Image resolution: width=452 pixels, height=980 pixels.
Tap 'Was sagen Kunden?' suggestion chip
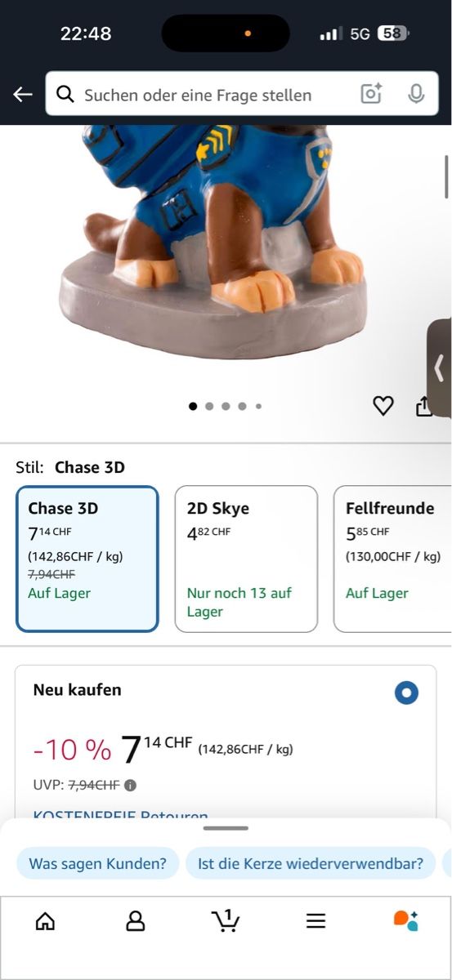(98, 863)
